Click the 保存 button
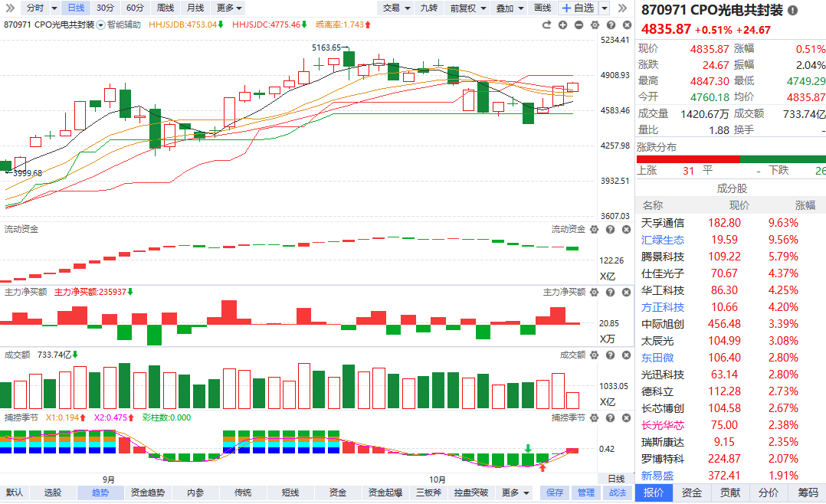Viewport: 826px width, 504px height. coord(555,493)
